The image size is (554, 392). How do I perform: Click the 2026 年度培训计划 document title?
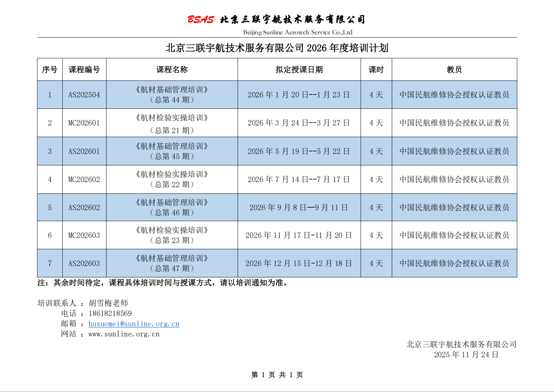(x=277, y=47)
